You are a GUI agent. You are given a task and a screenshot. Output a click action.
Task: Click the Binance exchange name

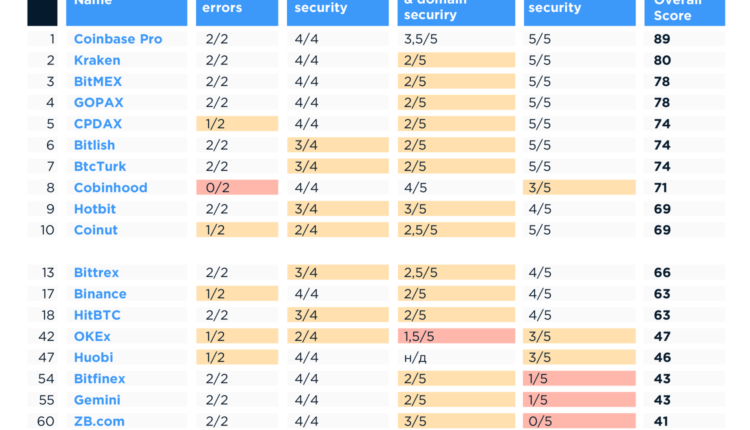click(100, 294)
